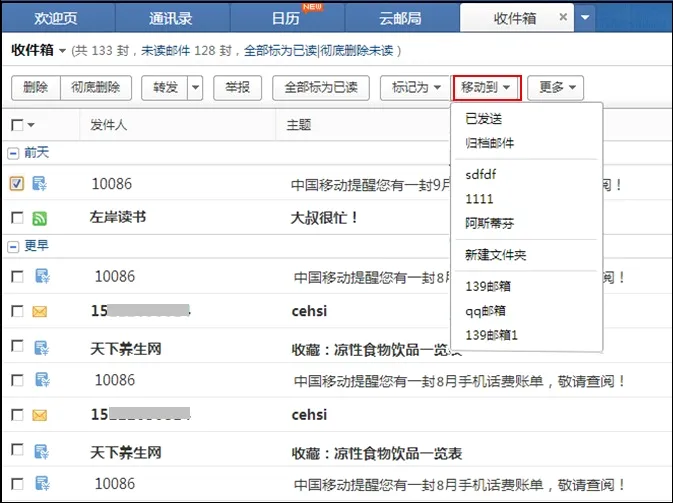Open the 更多 dropdown
Viewport: 673px width, 503px height.
coord(555,88)
